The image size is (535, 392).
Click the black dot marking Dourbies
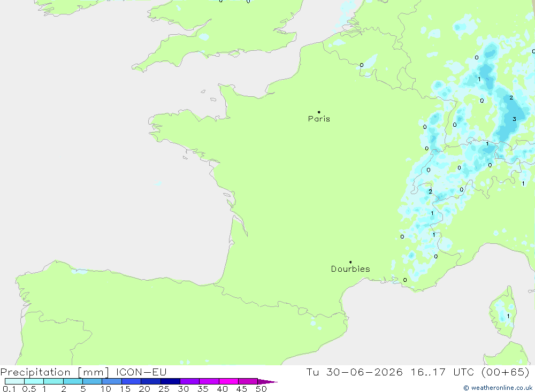point(350,262)
